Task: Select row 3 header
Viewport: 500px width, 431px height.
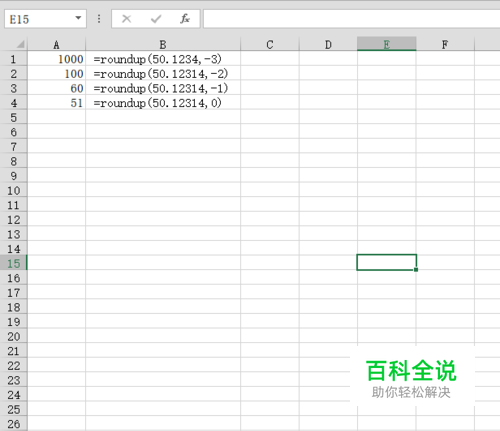Action: point(13,88)
